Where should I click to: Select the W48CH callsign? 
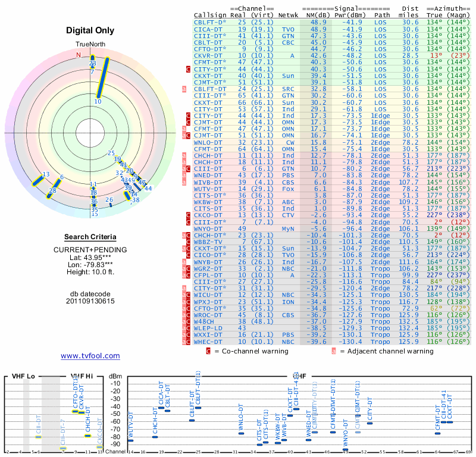(204, 321)
